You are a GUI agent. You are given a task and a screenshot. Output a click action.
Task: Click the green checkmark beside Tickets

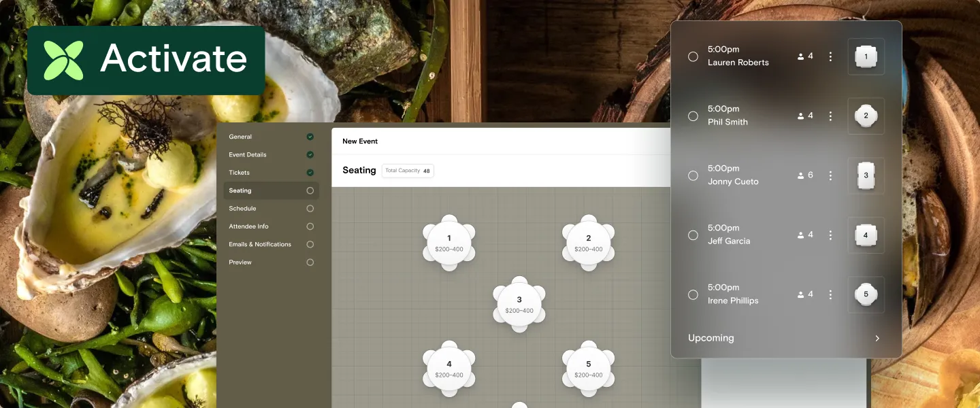310,173
